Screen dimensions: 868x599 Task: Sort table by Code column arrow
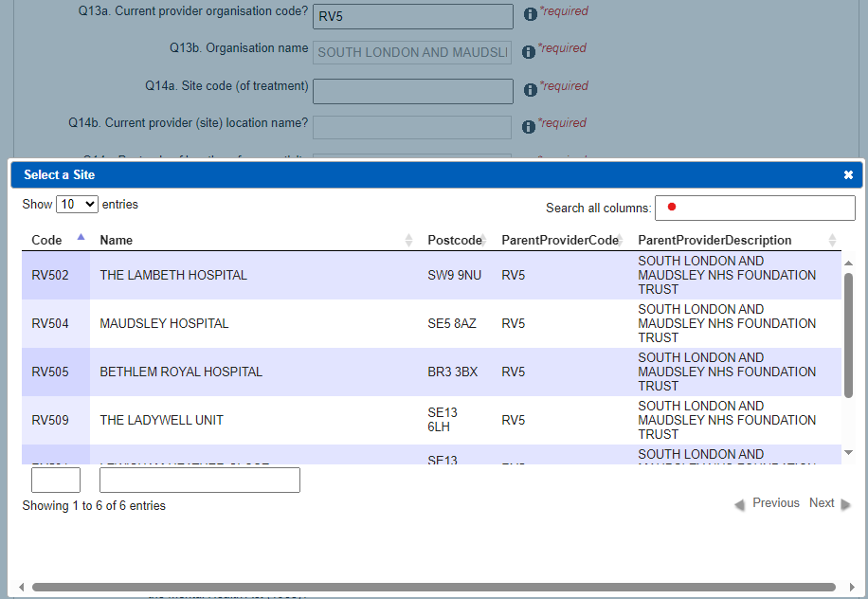(81, 237)
